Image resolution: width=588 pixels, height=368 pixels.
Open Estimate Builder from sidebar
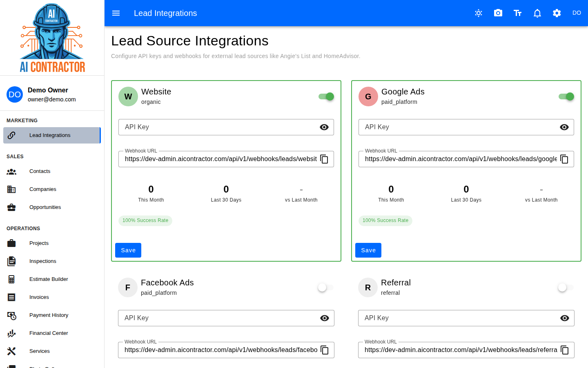(52, 279)
